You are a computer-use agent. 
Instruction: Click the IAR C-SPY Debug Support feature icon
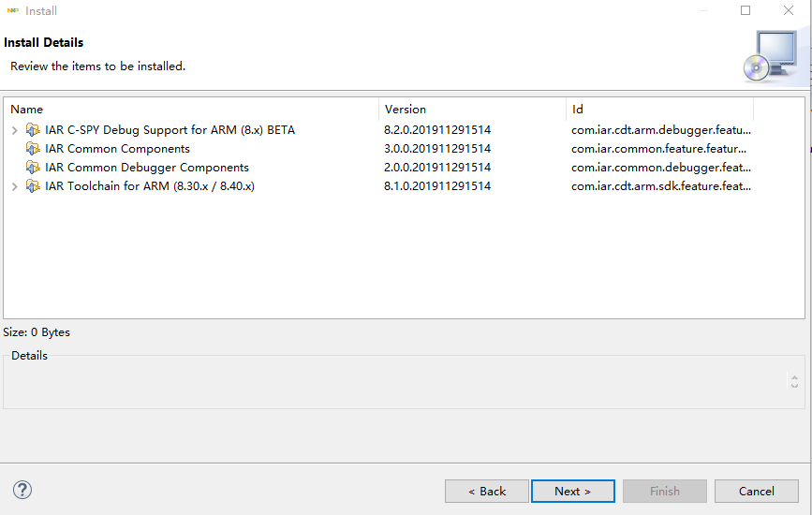click(33, 130)
